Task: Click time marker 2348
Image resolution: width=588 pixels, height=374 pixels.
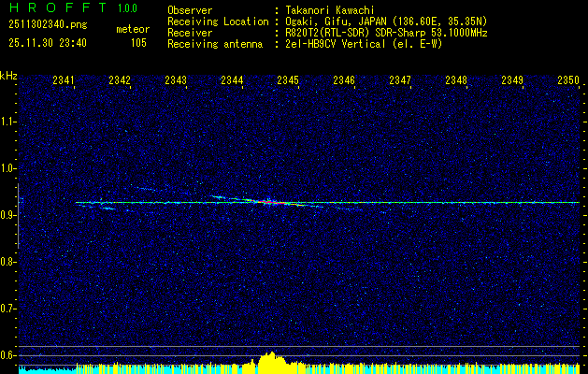Action: pyautogui.click(x=456, y=79)
